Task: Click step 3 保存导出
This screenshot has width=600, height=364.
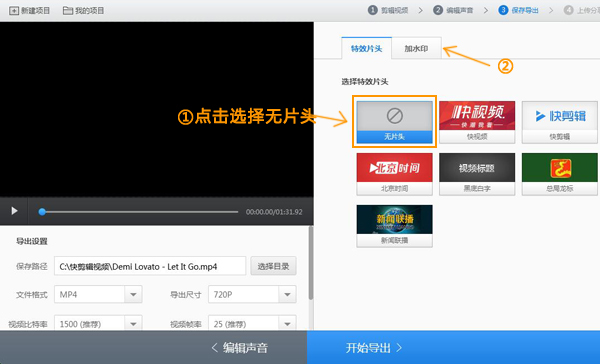Action: [x=518, y=10]
